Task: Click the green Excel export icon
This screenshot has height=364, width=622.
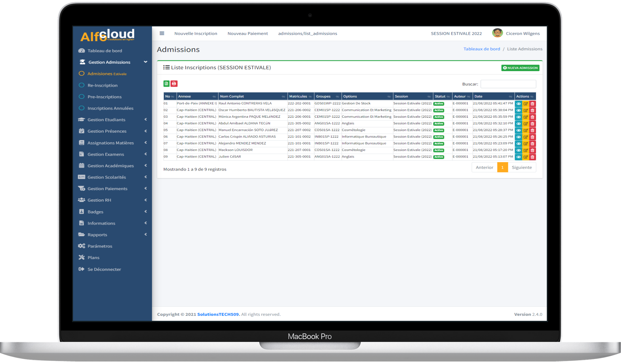Action: coord(166,84)
